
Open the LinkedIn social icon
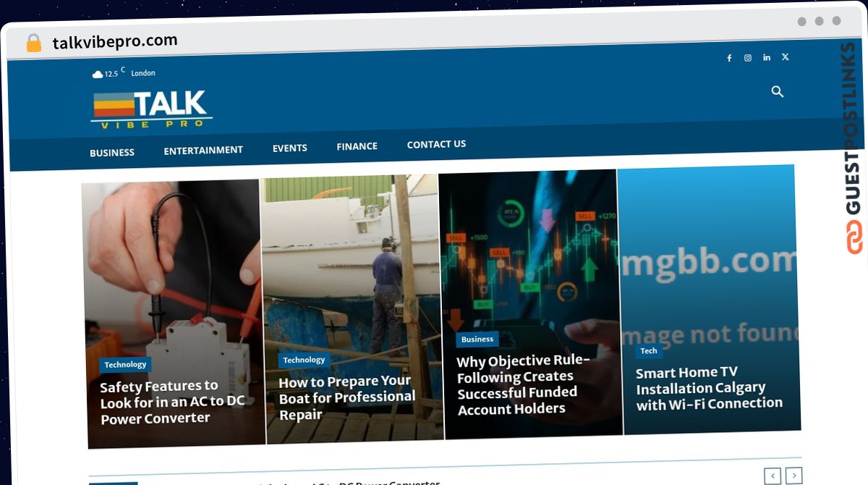click(x=767, y=57)
